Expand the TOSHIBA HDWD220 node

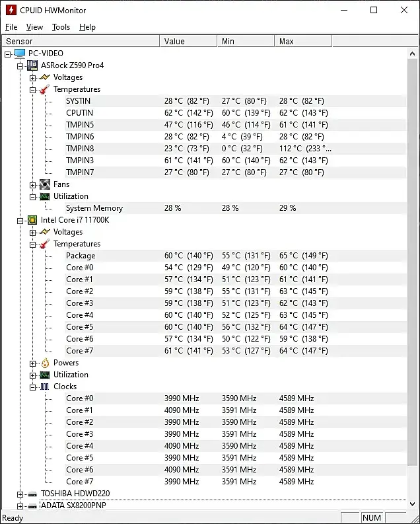point(20,494)
